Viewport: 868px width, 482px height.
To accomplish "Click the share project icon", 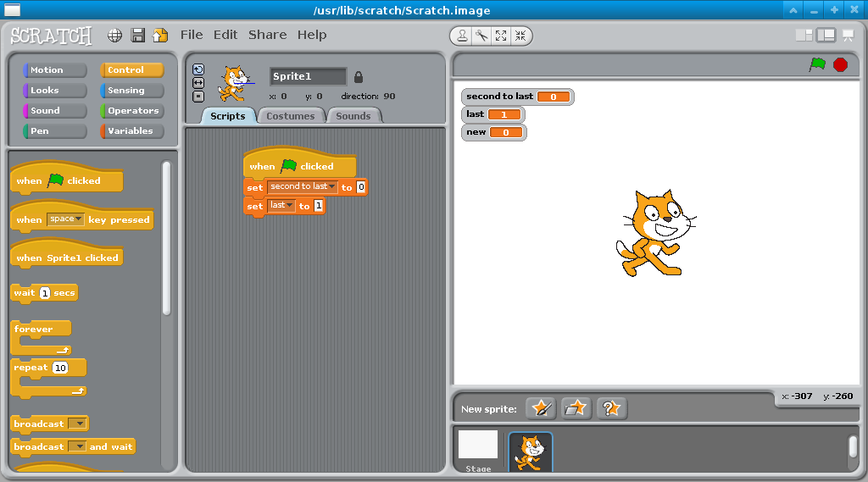I will [x=159, y=35].
